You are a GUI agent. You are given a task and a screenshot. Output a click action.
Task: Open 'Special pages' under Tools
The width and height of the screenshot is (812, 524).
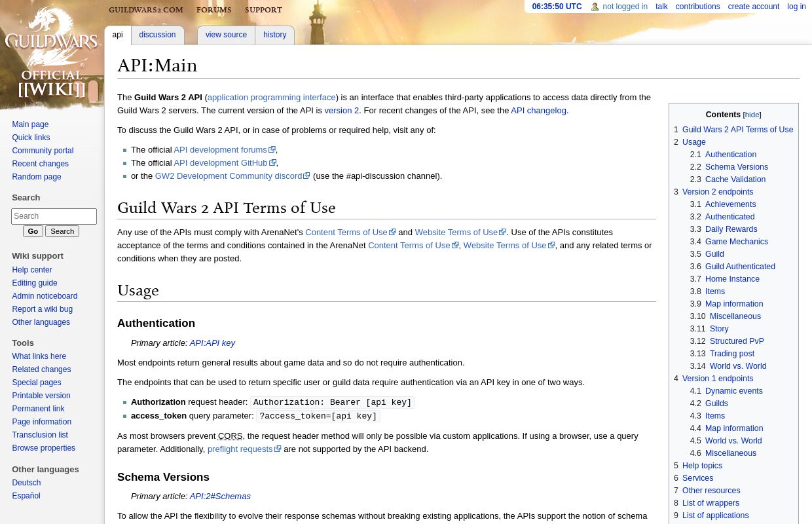(x=37, y=383)
